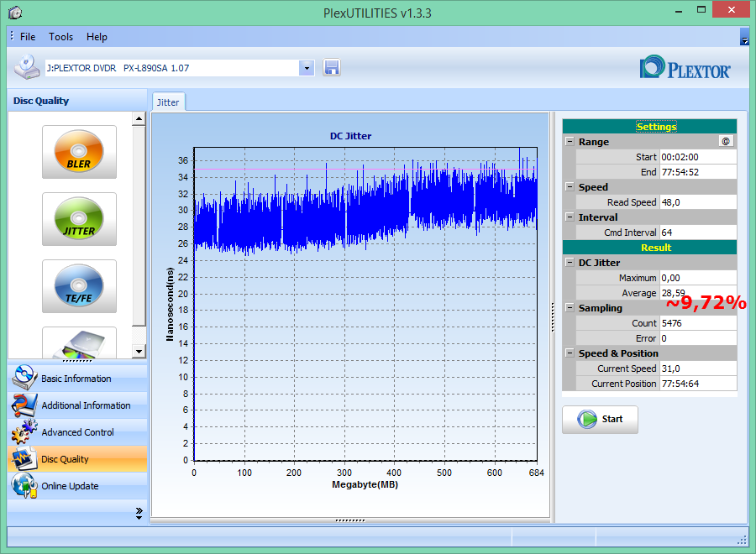Click the Disc Quality chart icon
The height and width of the screenshot is (554, 756).
24,458
